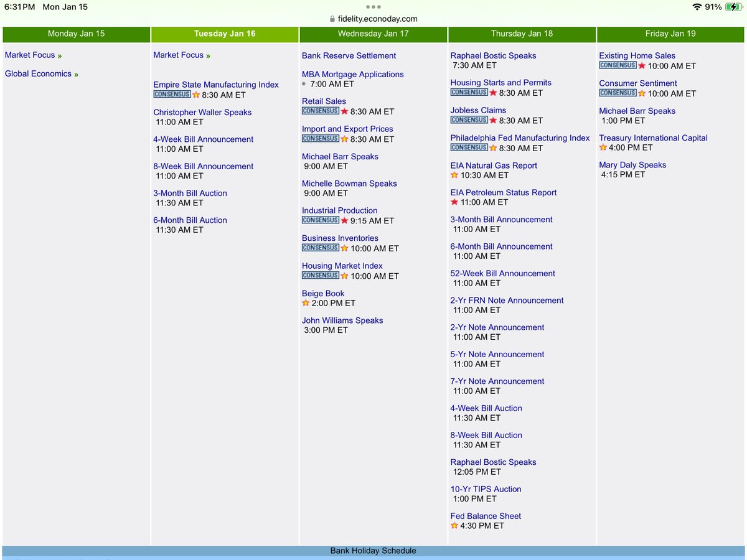Screen dimensions: 747x560
Task: Click gold star beside Consumer Sentiment time
Action: (x=642, y=93)
